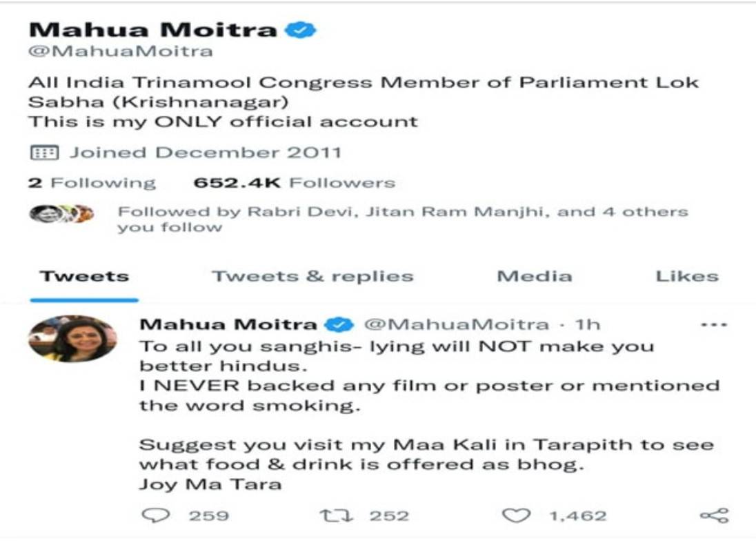This screenshot has width=756, height=541.
Task: Click the verified badge beside the profile name
Action: 300,30
